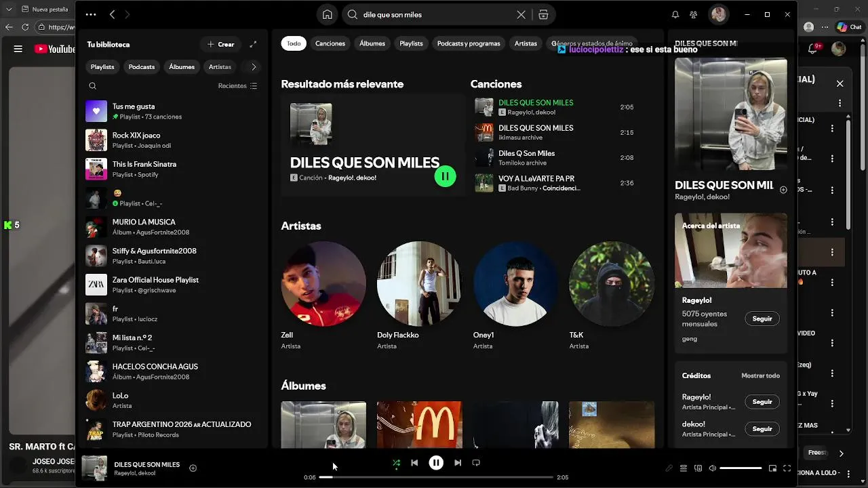Open the MURIO LA MUSICA album
The image size is (868, 488).
click(x=173, y=227)
